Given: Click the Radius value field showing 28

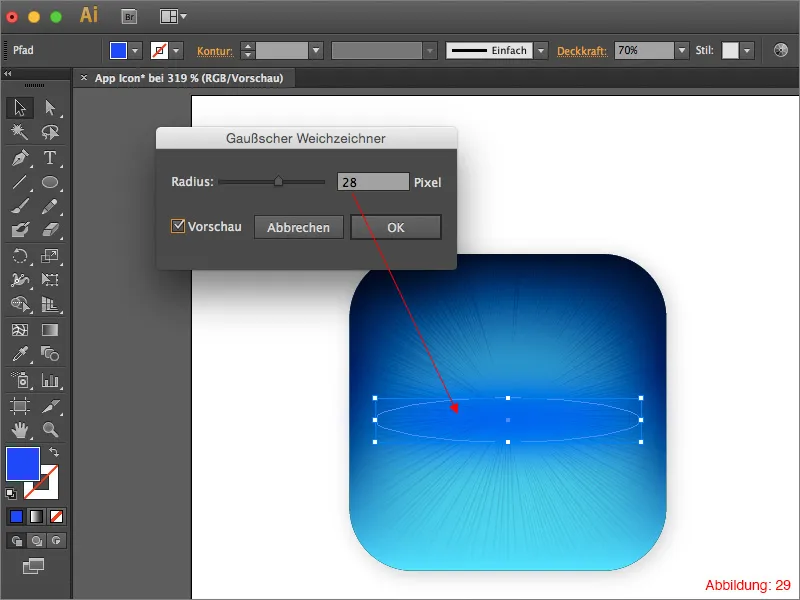Looking at the screenshot, I should 373,182.
